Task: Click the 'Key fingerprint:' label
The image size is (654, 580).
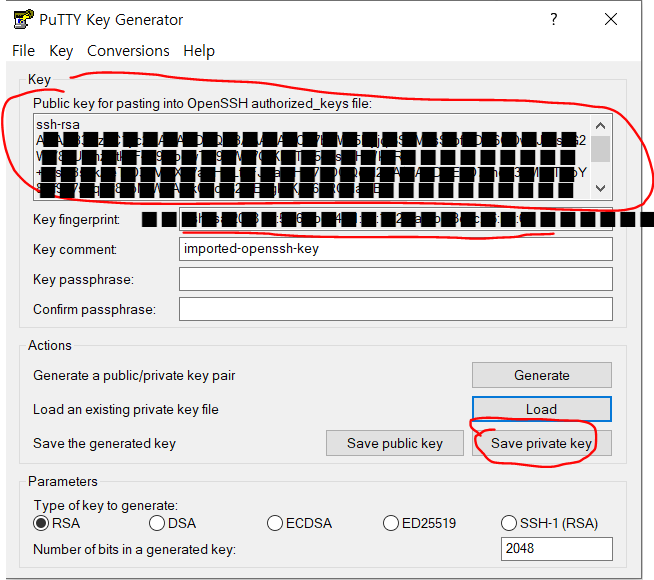Action: coord(76,219)
